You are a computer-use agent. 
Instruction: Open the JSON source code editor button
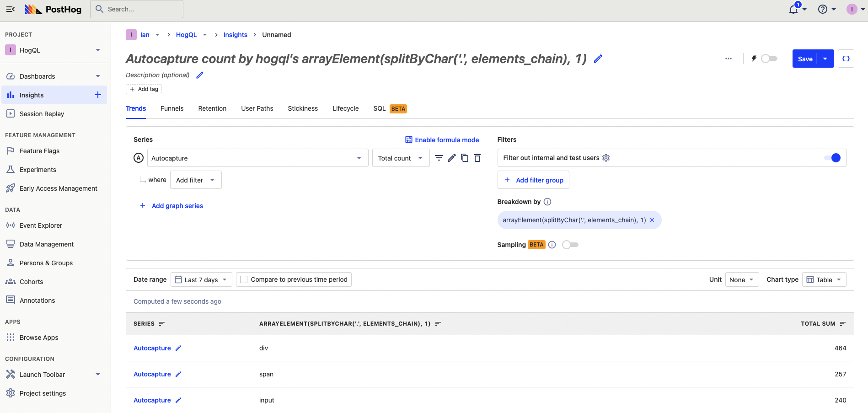pos(846,59)
